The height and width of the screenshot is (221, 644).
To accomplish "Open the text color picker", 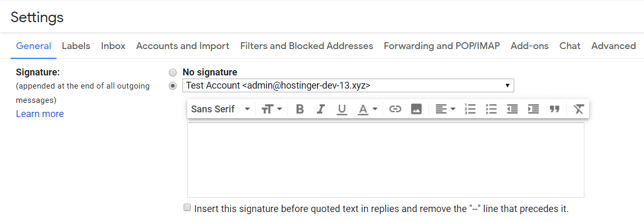I will pos(368,109).
